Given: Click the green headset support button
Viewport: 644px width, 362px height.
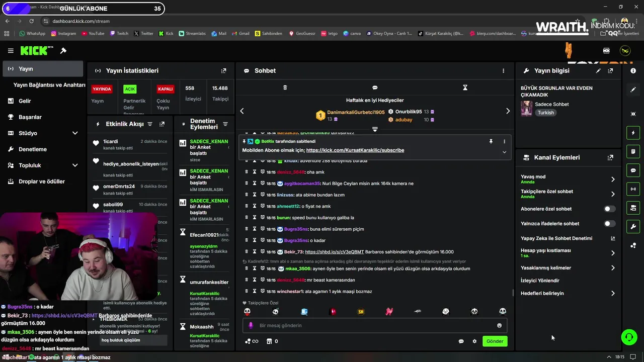Looking at the screenshot, I should pos(629,337).
